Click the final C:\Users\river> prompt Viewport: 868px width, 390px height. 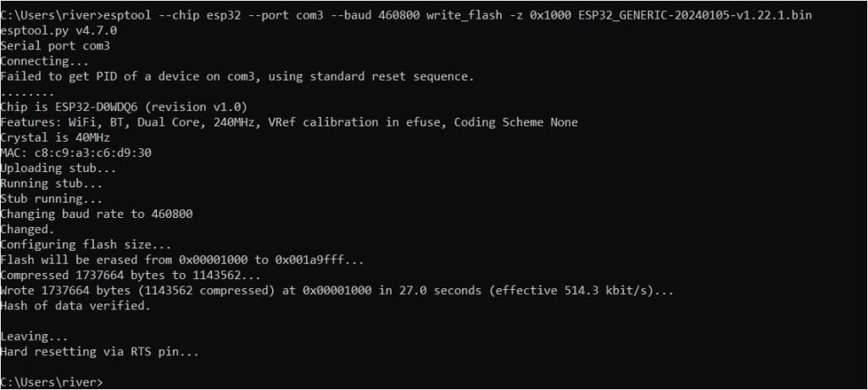[53, 382]
